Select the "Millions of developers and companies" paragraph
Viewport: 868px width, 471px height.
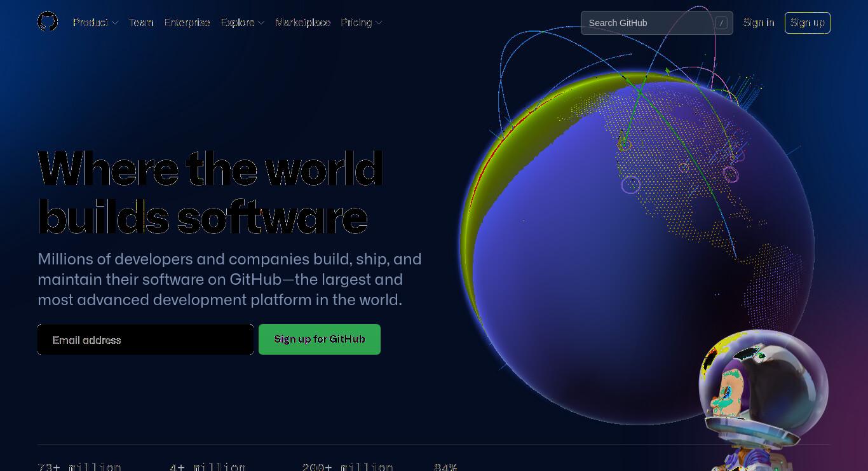[229, 280]
